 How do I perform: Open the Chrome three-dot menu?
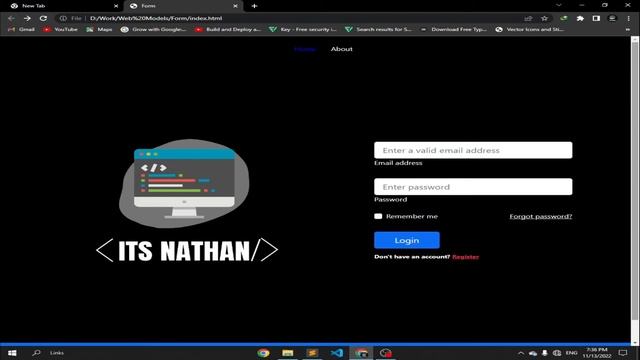coord(628,18)
